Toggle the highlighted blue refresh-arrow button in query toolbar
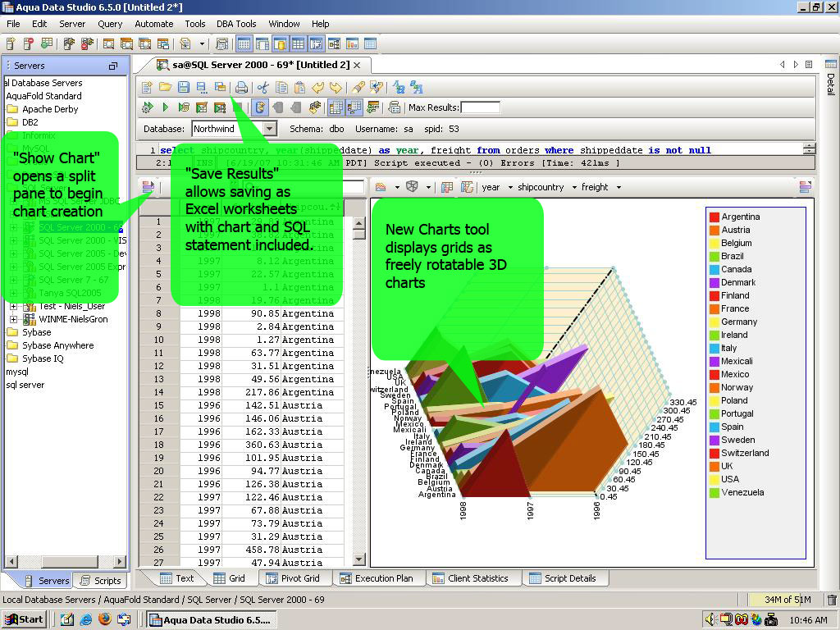 tap(260, 107)
